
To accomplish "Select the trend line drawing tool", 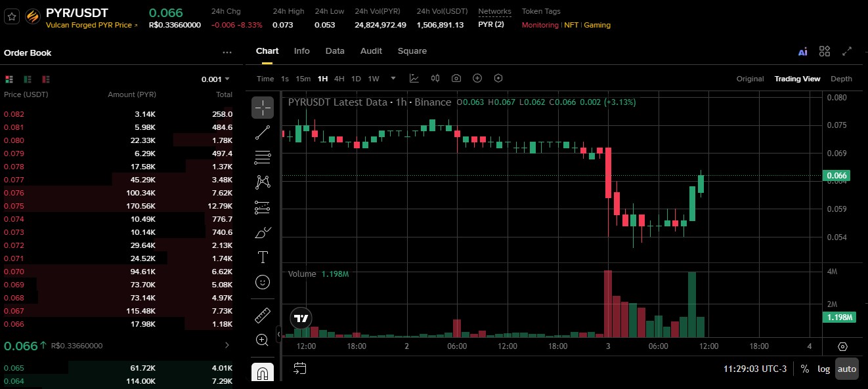I will point(263,133).
